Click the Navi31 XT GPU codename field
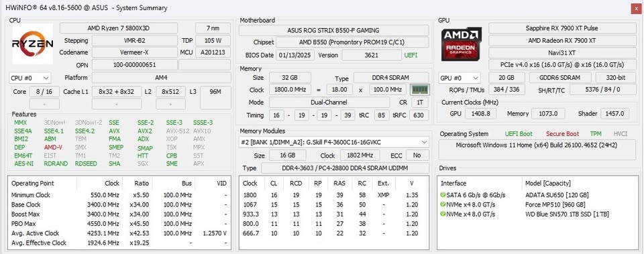The width and height of the screenshot is (644, 254). point(562,53)
